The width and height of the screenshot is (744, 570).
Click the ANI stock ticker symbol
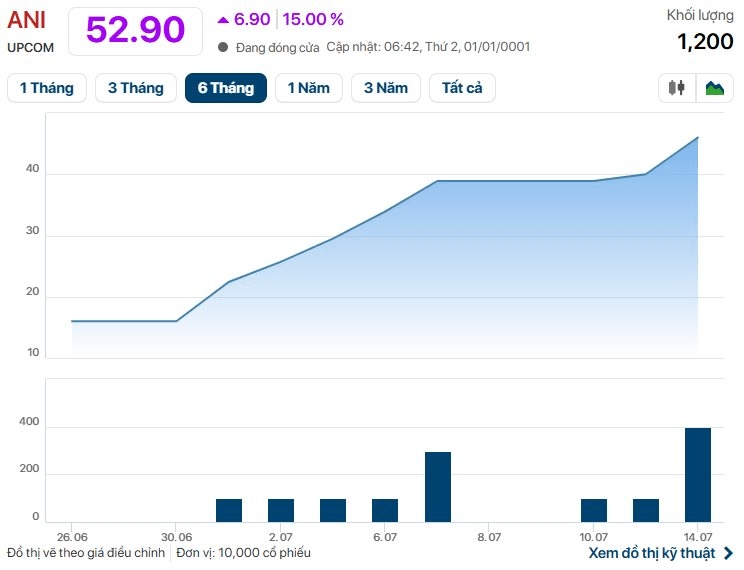pos(27,20)
